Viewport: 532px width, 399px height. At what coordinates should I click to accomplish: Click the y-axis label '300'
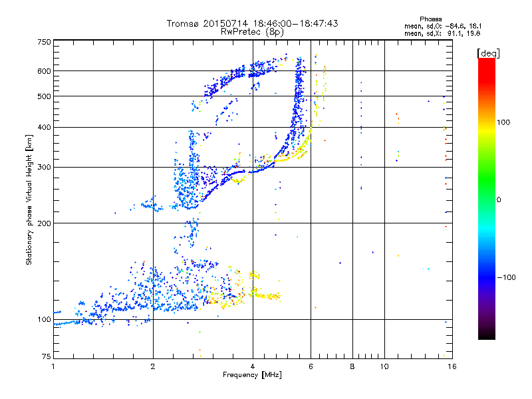point(44,168)
